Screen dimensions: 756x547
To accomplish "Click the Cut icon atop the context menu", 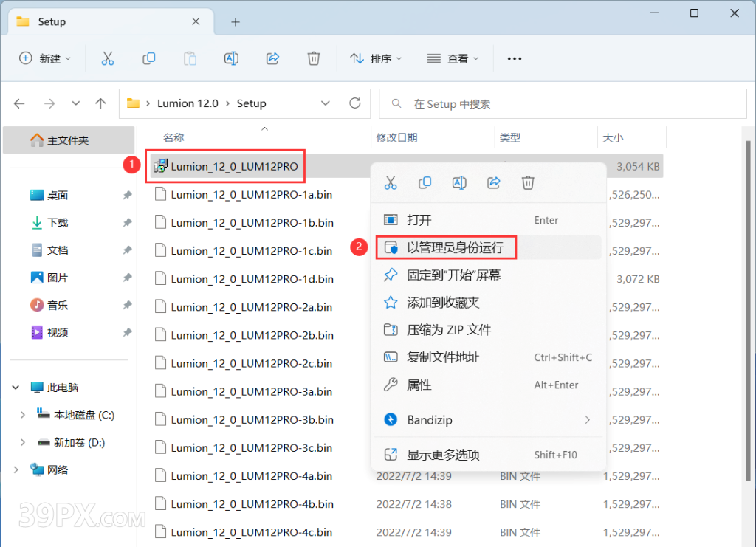I will point(391,182).
